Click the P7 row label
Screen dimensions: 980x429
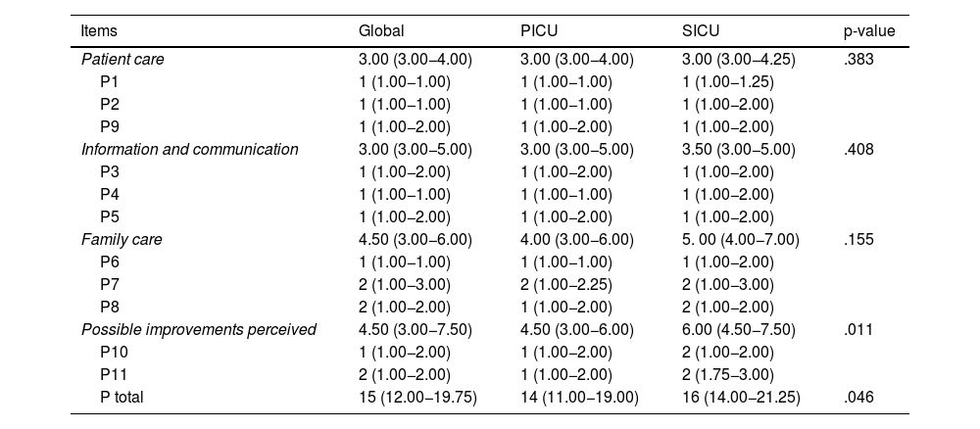point(111,284)
